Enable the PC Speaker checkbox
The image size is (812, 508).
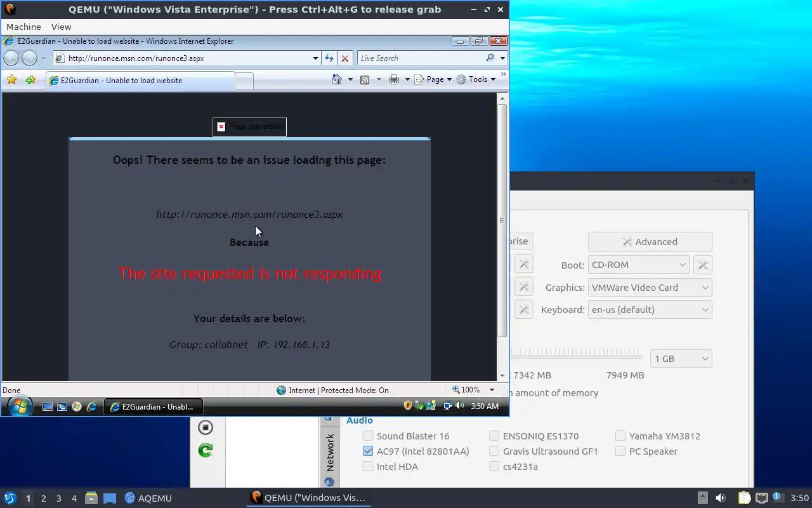[620, 451]
